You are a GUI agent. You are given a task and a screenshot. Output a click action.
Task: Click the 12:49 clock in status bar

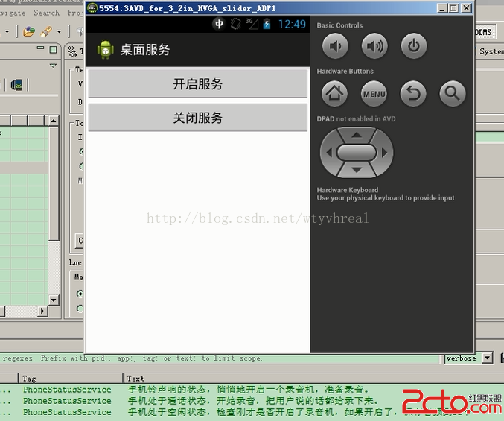pos(292,24)
